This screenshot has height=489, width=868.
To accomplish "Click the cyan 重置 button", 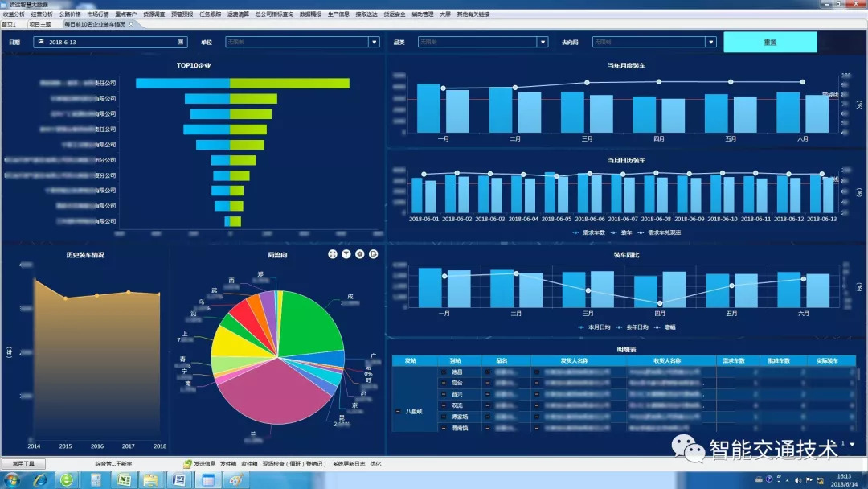I will pyautogui.click(x=770, y=42).
